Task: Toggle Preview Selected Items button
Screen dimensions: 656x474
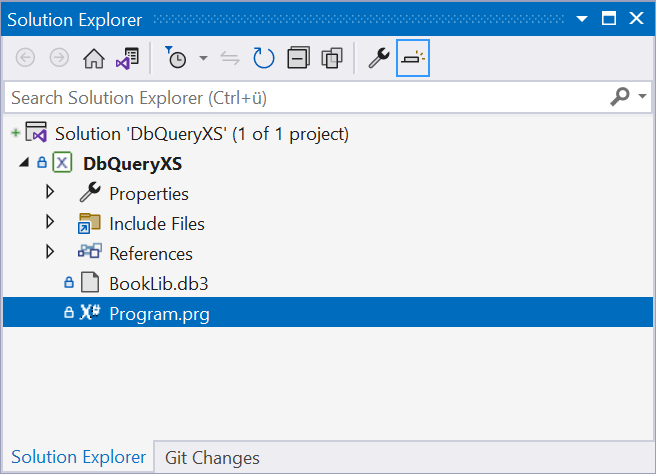Action: (413, 58)
